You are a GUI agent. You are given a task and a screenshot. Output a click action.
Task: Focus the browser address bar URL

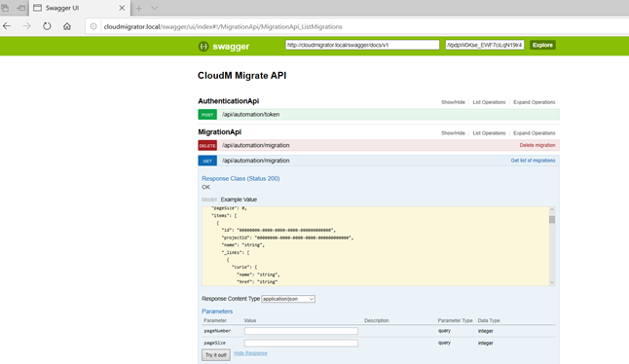coord(223,27)
